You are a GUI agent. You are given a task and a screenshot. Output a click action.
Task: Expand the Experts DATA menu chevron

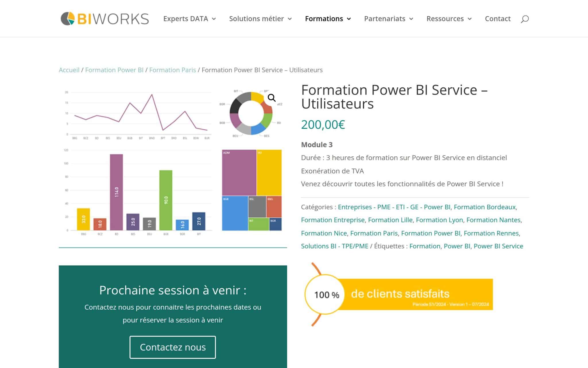214,19
